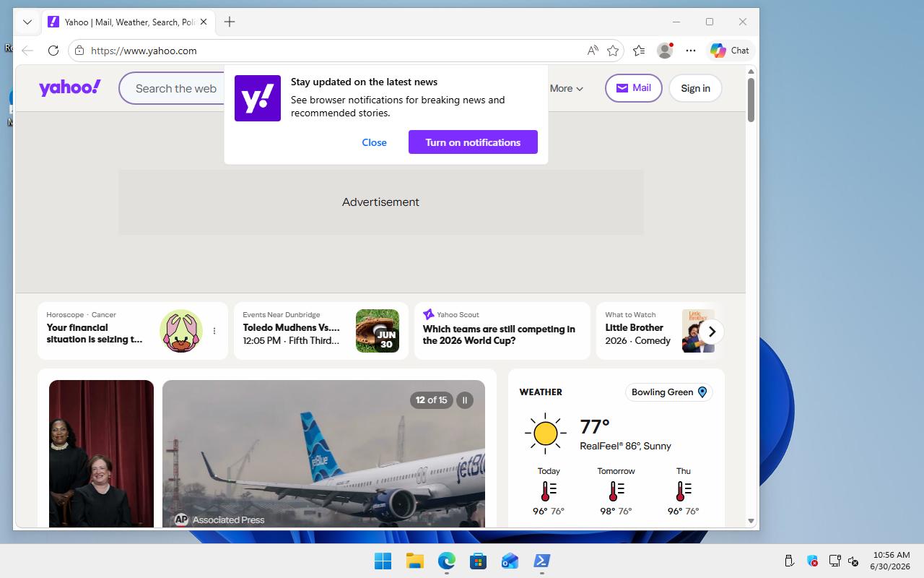This screenshot has width=924, height=578.
Task: Click the address bar URL
Action: coord(144,51)
